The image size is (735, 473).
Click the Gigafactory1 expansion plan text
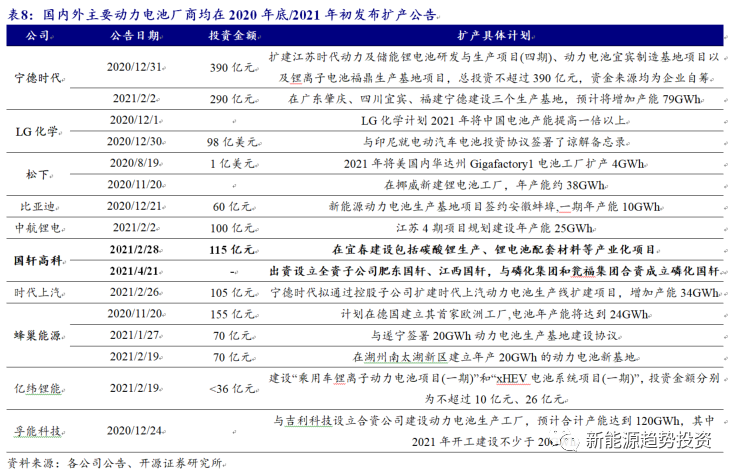(x=495, y=164)
